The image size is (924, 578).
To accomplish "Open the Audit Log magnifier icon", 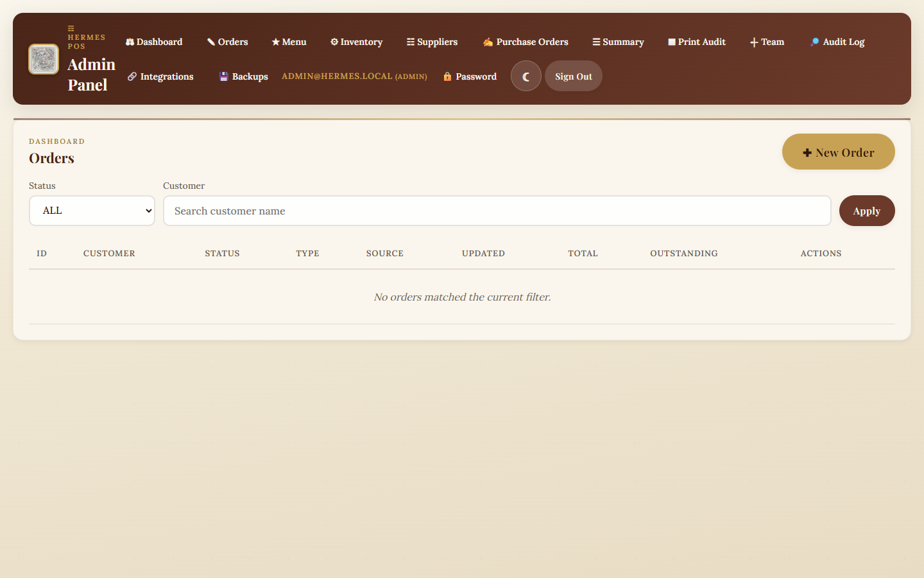I will (814, 41).
